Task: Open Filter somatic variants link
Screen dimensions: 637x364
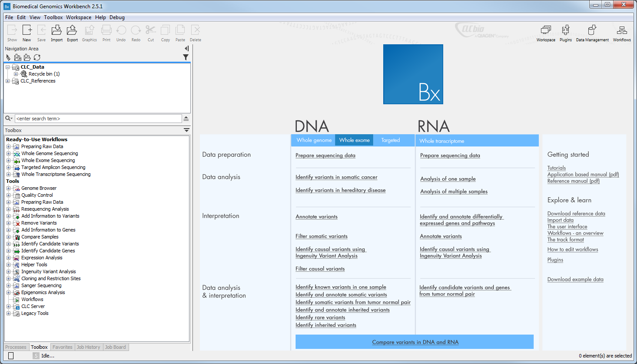Action: click(x=322, y=236)
